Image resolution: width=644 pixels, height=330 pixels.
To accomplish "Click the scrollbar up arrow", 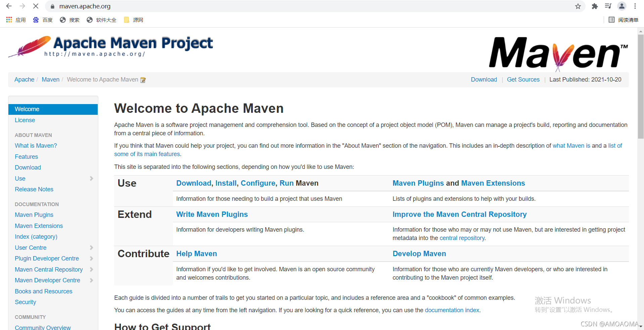I will (x=641, y=31).
